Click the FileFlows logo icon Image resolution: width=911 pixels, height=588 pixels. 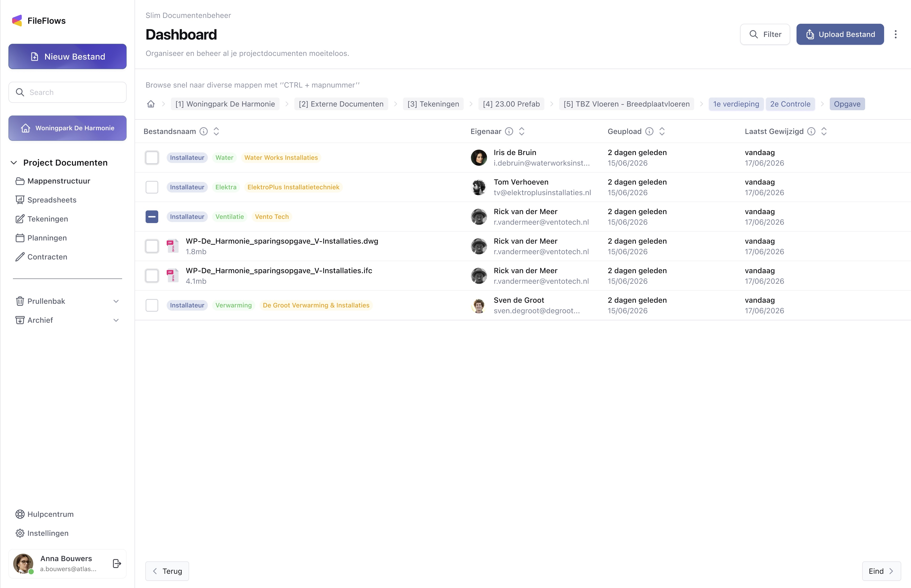(17, 21)
